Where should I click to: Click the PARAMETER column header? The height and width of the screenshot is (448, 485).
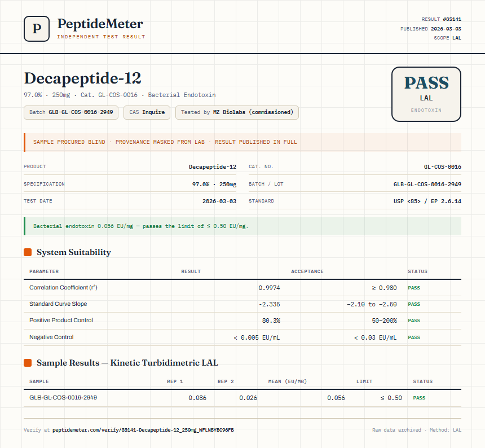[x=44, y=271]
